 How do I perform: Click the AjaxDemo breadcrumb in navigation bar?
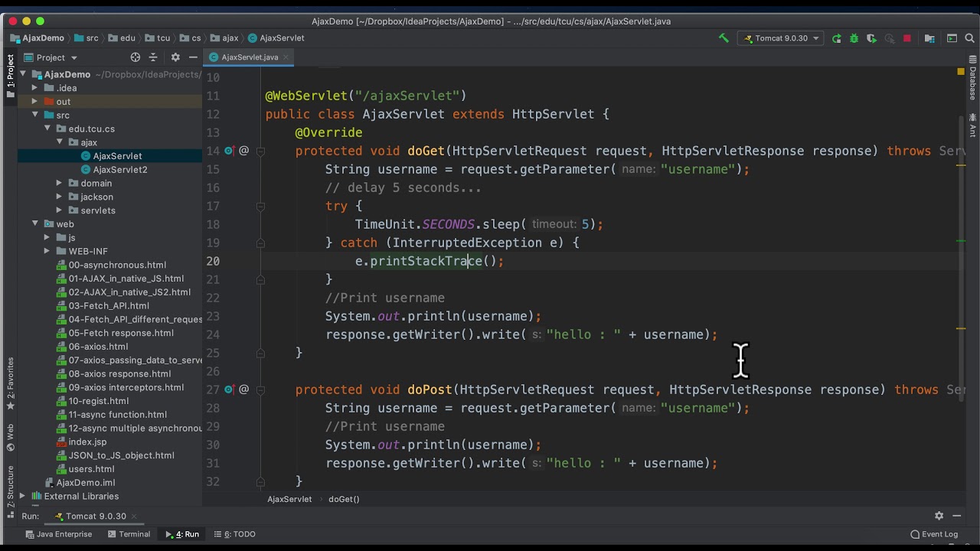(x=38, y=38)
